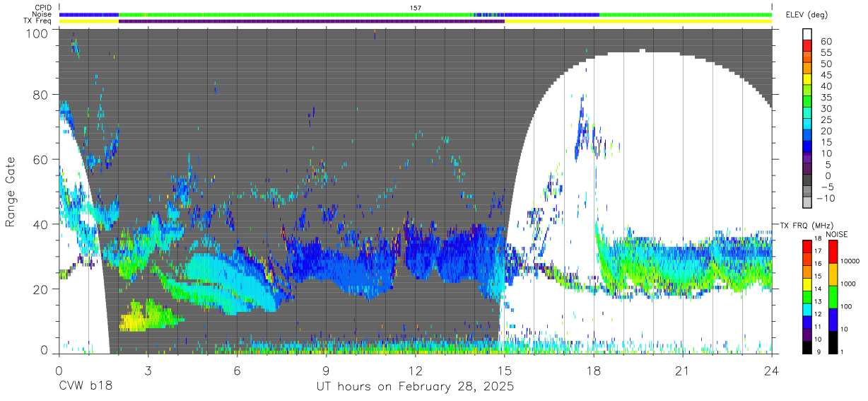Click the Range Gate y-axis title
The height and width of the screenshot is (401, 868).
pos(11,191)
